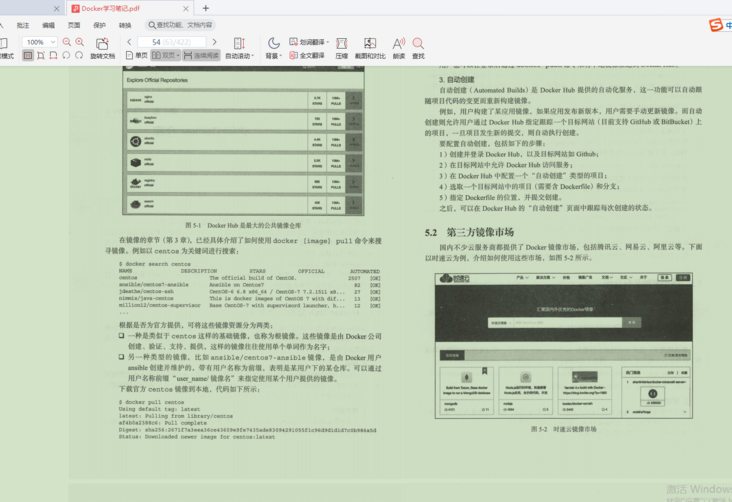Open the 转换 convert menu
Screen dimensions: 732x502
[125, 25]
